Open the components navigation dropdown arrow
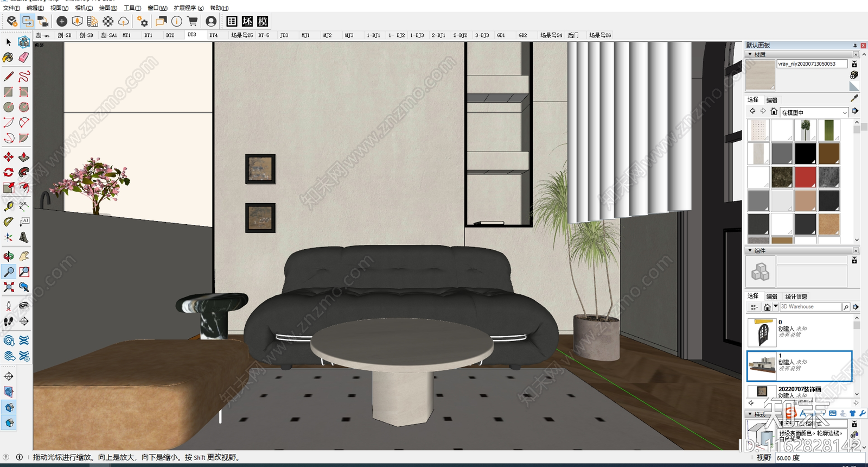The height and width of the screenshot is (467, 868). coord(776,307)
